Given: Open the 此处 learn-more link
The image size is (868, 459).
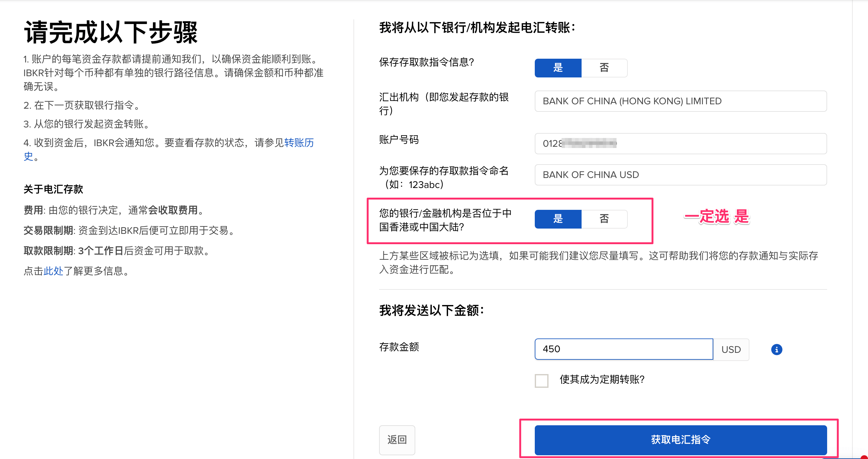Looking at the screenshot, I should tap(53, 271).
